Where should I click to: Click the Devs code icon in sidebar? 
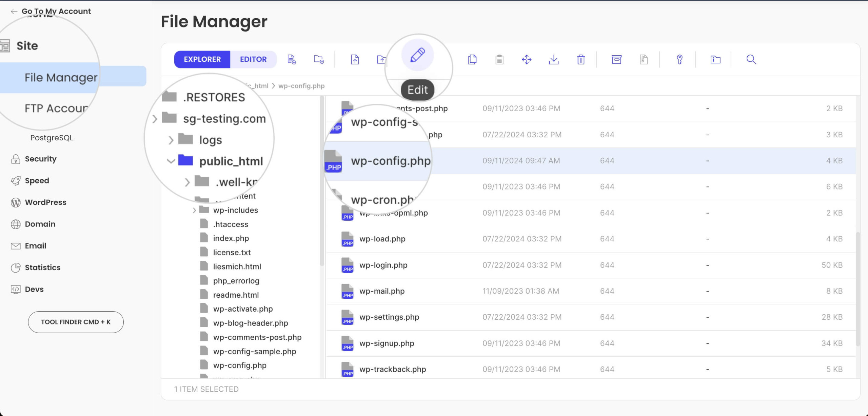(16, 289)
